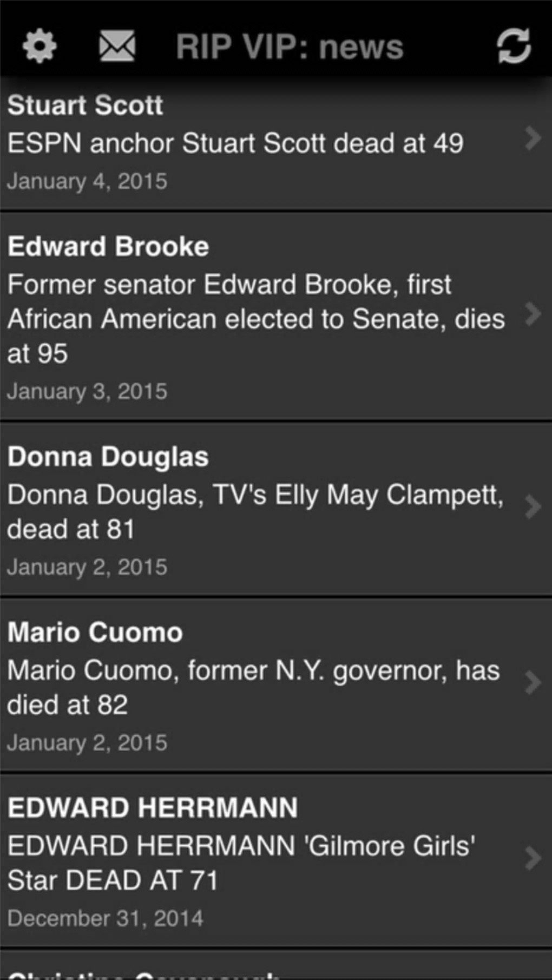Tap the chevron beside Mario Cuomo
Viewport: 552px width, 980px height.
point(533,683)
